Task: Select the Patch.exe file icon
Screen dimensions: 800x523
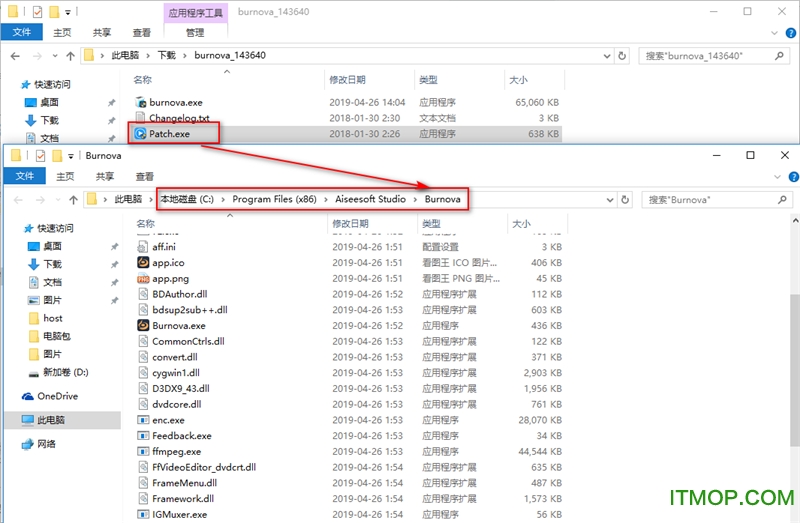Action: tap(140, 134)
